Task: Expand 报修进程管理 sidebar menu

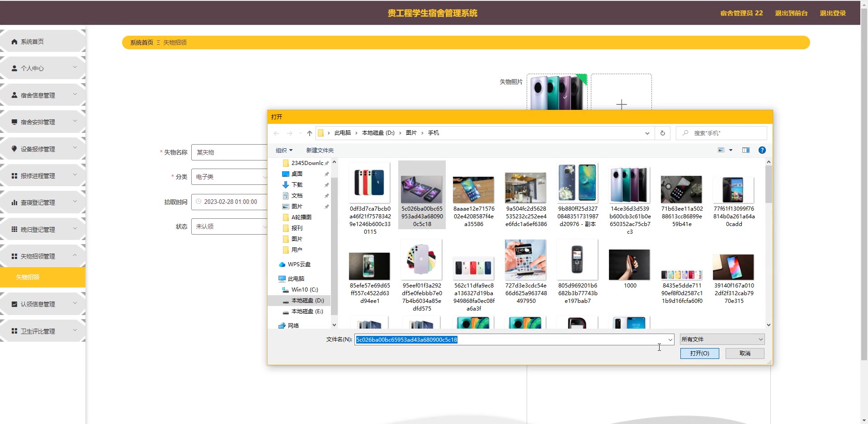Action: click(42, 176)
